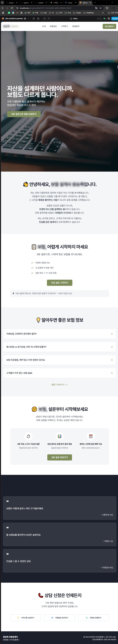
Task: Click the browser reload button
Action: [x=12, y=8]
